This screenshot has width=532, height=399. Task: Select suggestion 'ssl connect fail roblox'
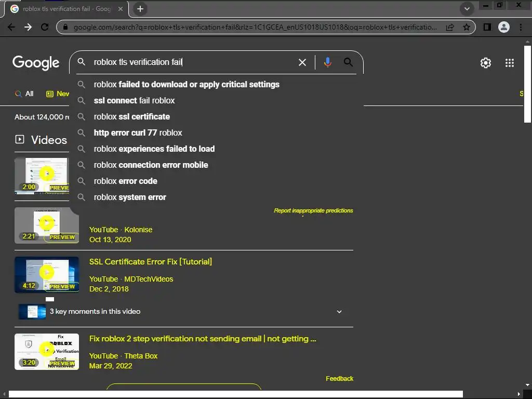tap(217, 100)
